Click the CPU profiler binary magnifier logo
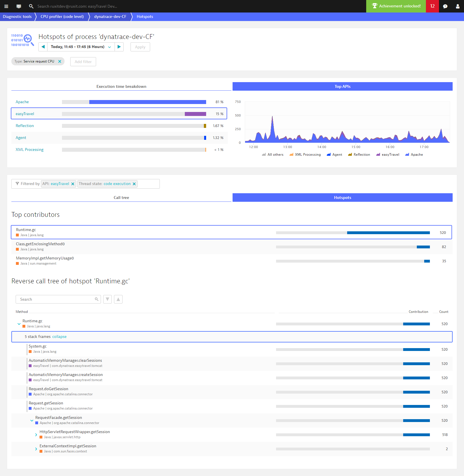Image resolution: width=464 pixels, height=476 pixels. (x=22, y=40)
